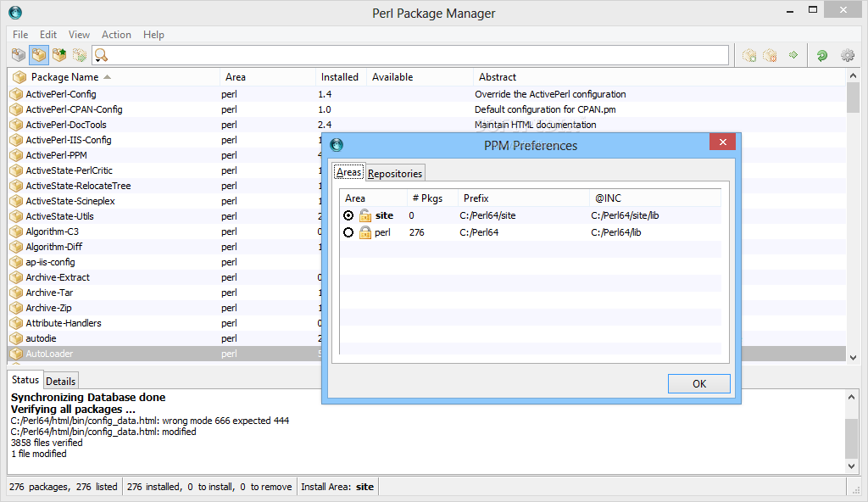Click the box icon next to autodie
Viewport: 868px width, 502px height.
16,338
